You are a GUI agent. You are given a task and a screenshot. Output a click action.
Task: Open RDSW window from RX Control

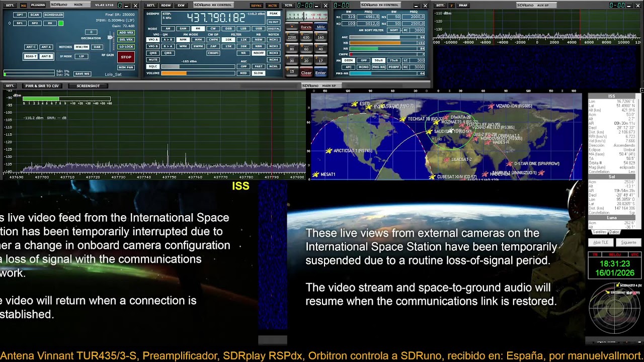tap(166, 5)
